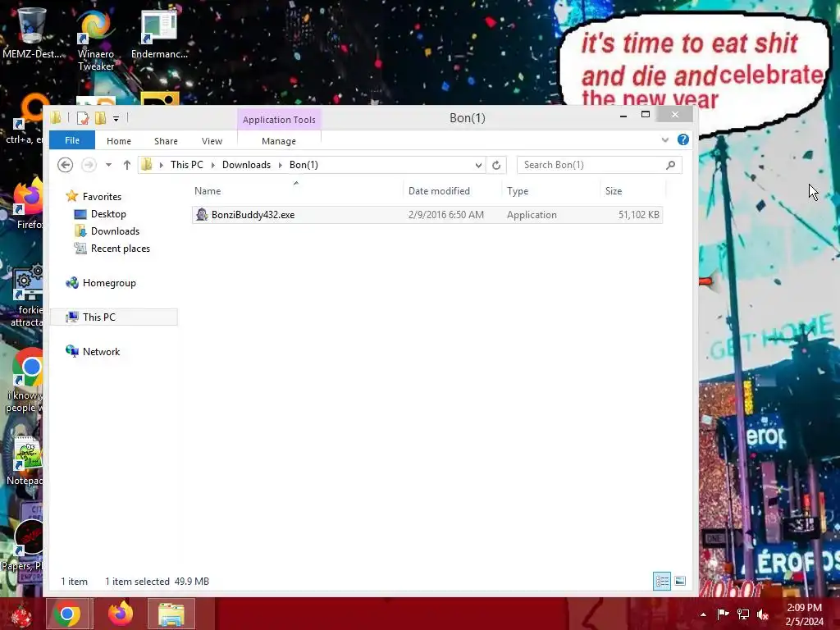Open the Manage ribbon tab
This screenshot has height=630, width=840.
click(x=279, y=141)
